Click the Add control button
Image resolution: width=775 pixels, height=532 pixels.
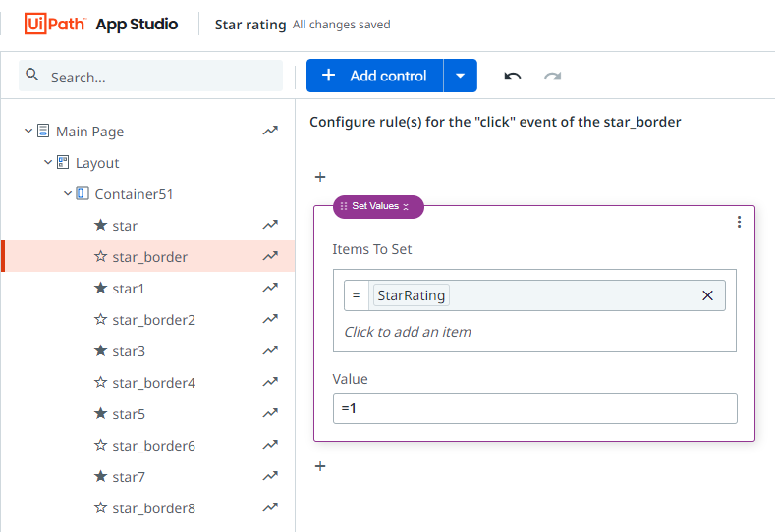click(374, 76)
